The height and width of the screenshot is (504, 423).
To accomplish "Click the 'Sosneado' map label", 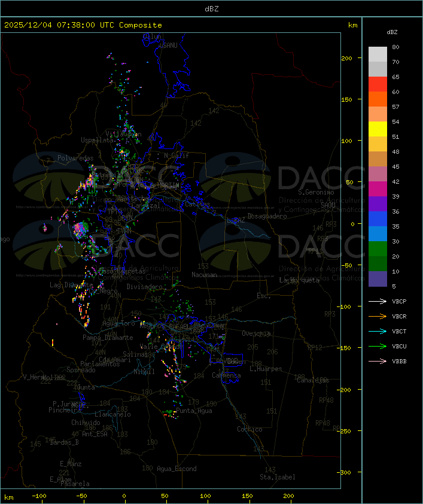I will 81,370.
